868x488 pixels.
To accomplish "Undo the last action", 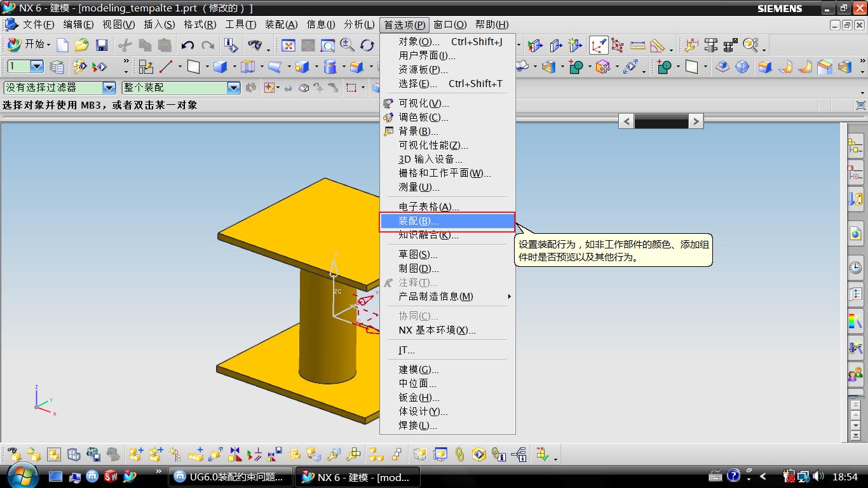I will (187, 45).
